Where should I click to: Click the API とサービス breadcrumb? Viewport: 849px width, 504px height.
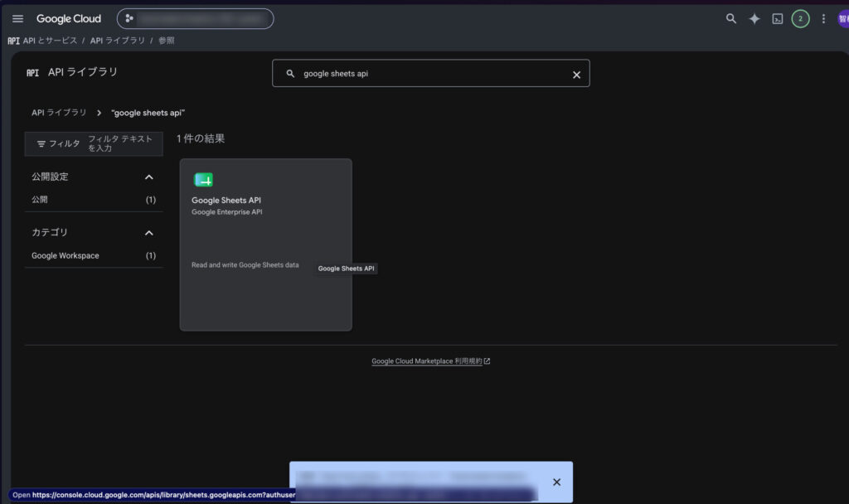pyautogui.click(x=50, y=41)
